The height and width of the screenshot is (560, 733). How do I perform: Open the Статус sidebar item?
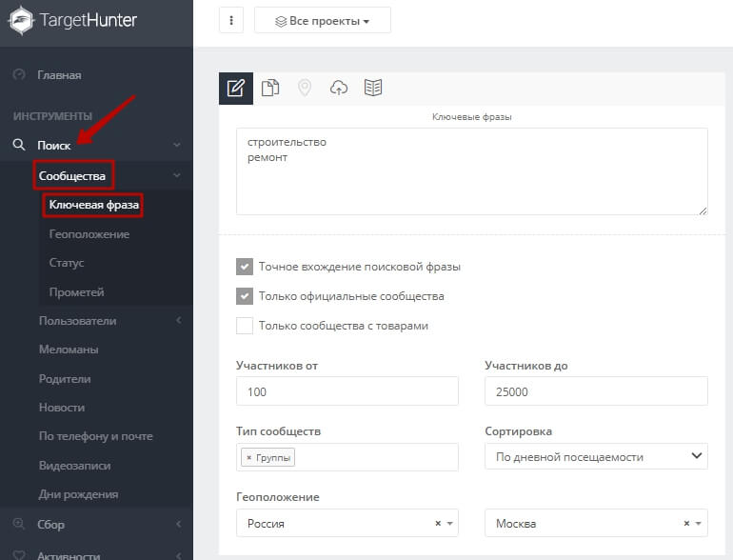coord(67,263)
